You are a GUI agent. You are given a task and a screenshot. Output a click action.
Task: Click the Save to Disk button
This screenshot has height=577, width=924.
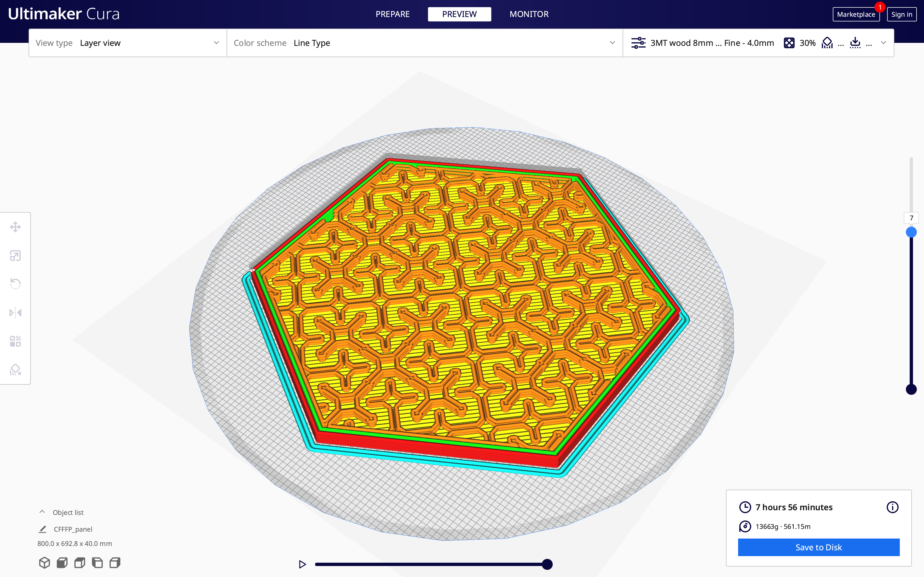tap(818, 547)
